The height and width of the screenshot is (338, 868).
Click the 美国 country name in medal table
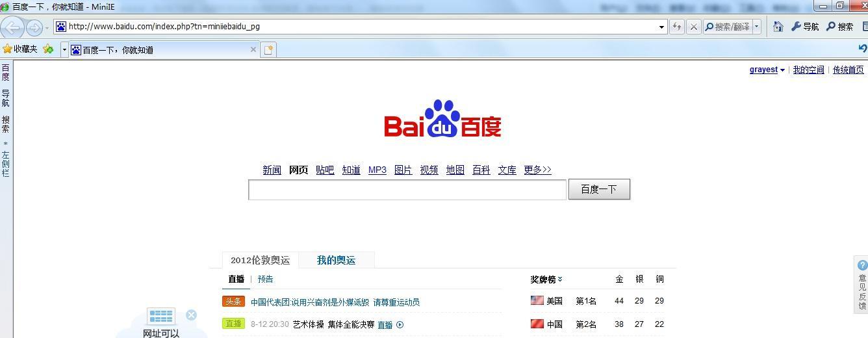[x=554, y=301]
